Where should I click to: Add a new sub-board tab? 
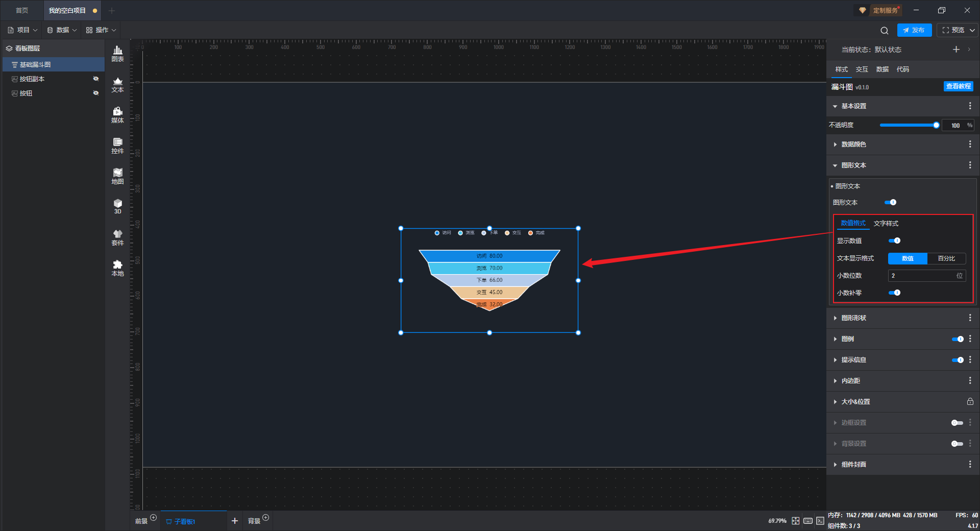point(235,521)
